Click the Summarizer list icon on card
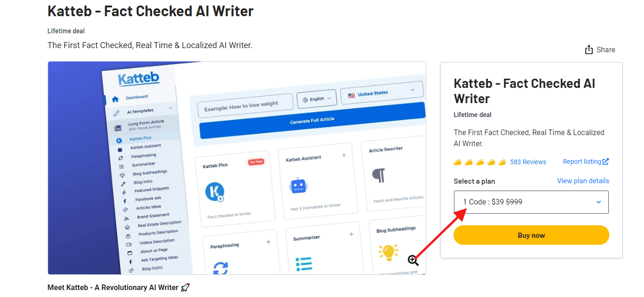Screen dimensions: 644x297 304,264
